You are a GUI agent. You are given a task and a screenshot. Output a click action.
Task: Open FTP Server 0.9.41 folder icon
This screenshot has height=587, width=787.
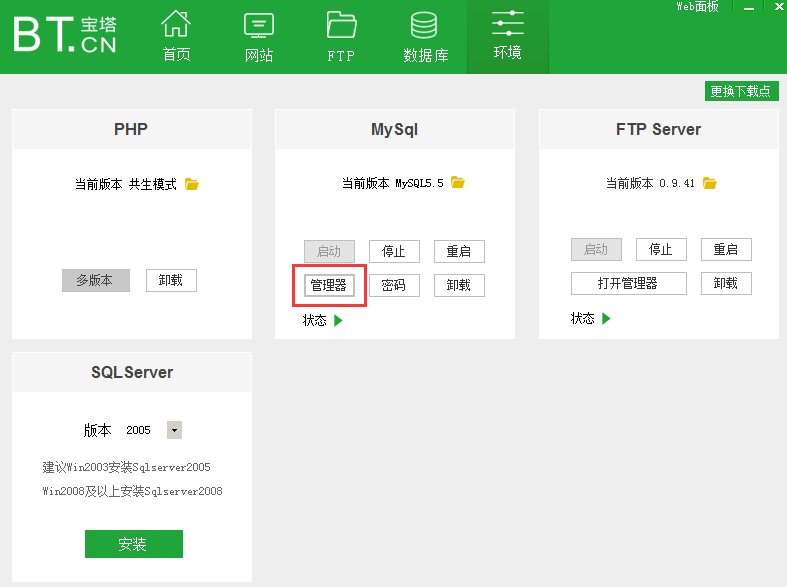coord(710,183)
